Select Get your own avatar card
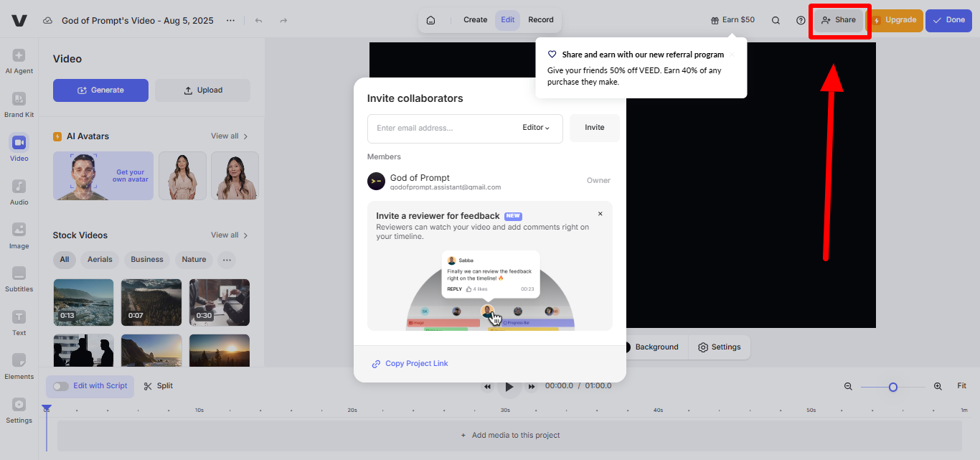980x460 pixels. (103, 176)
